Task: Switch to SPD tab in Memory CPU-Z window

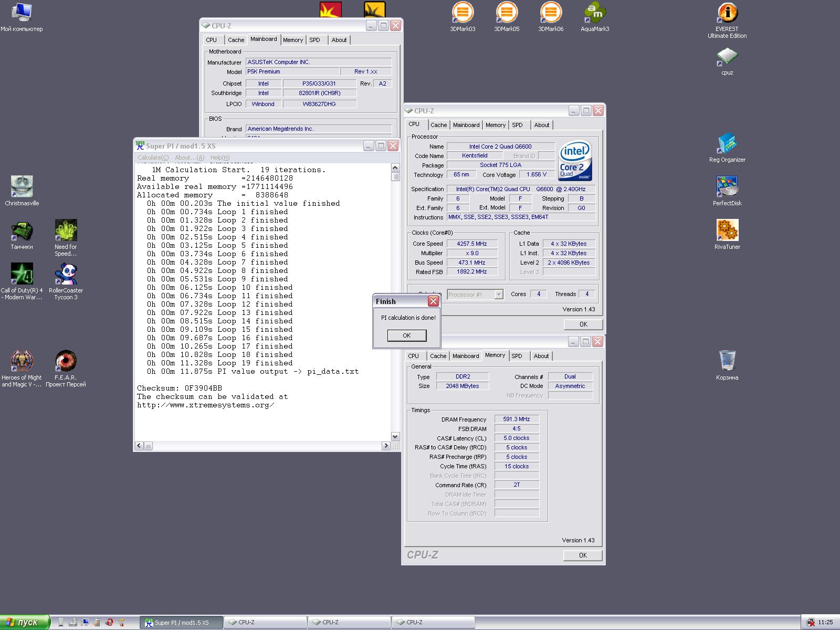Action: [517, 356]
